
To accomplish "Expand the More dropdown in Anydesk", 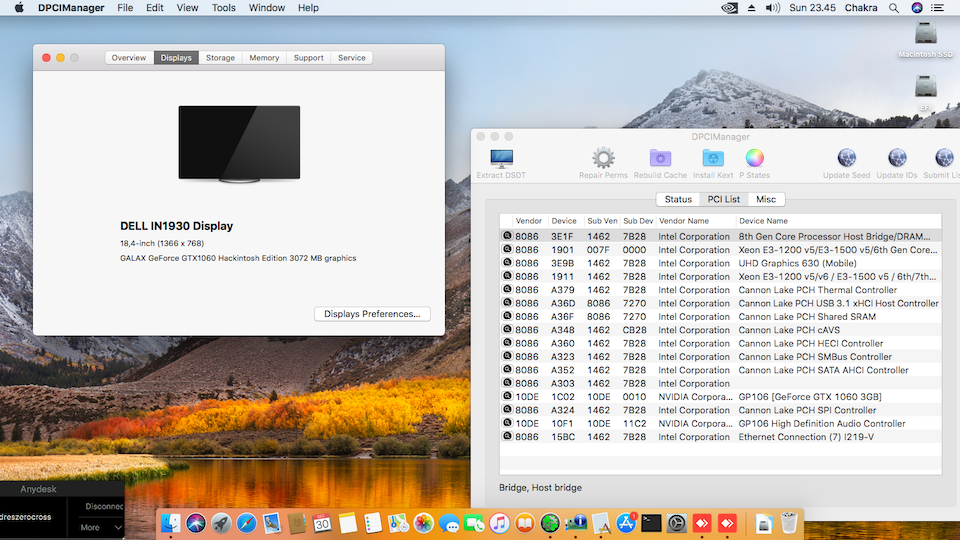I will point(101,527).
